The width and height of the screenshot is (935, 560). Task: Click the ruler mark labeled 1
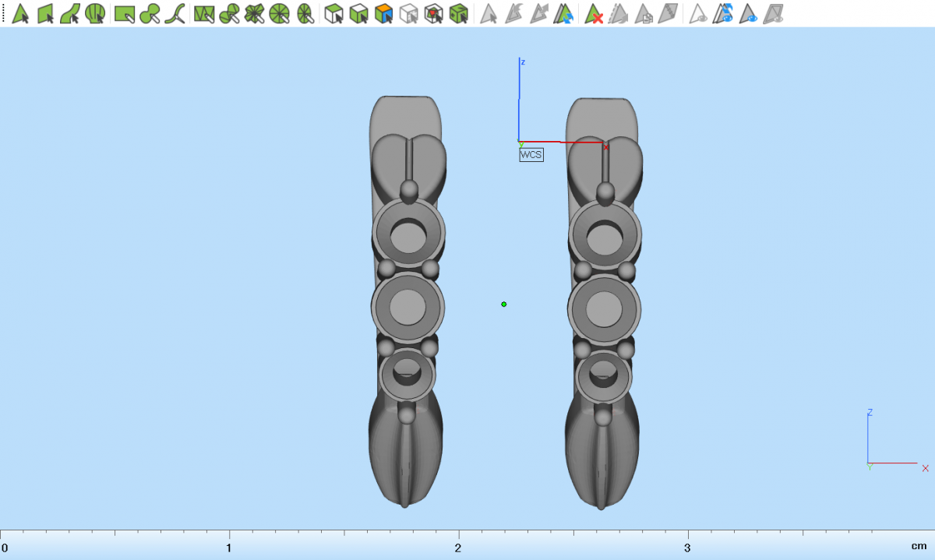(229, 547)
